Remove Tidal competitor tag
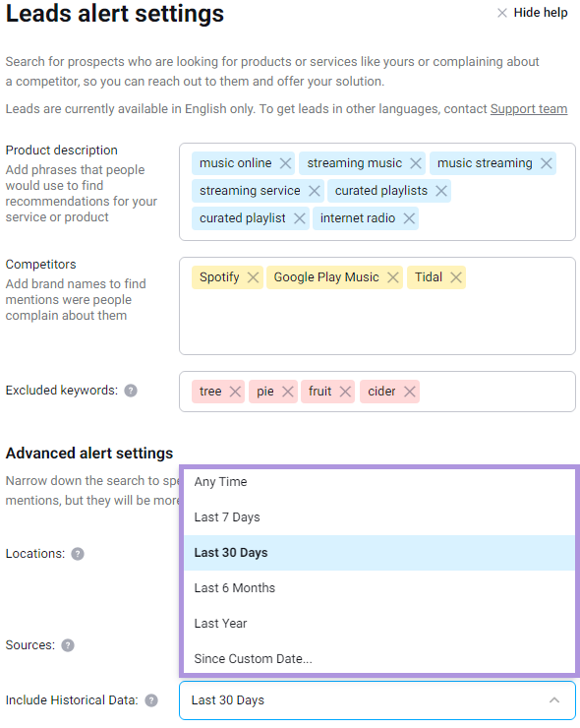Screen dimensions: 580x728 click(x=456, y=277)
